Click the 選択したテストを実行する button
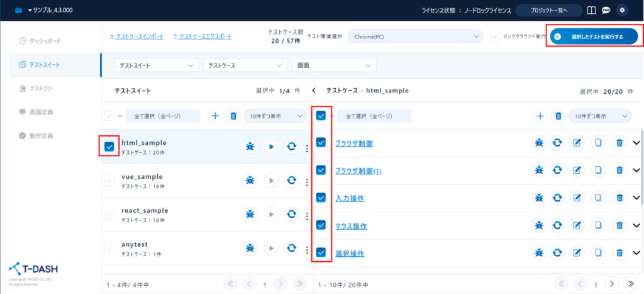 pos(594,37)
